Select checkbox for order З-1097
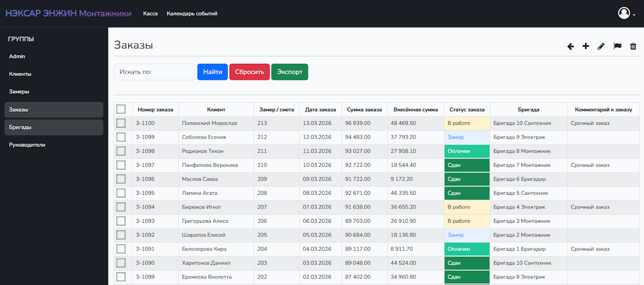 pyautogui.click(x=121, y=165)
